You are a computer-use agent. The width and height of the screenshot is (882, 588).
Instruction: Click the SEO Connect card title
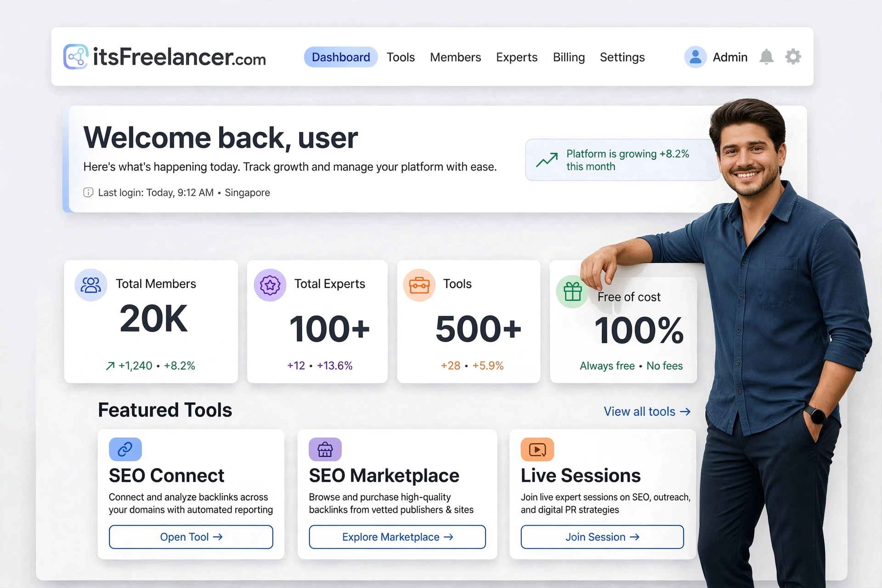click(166, 475)
